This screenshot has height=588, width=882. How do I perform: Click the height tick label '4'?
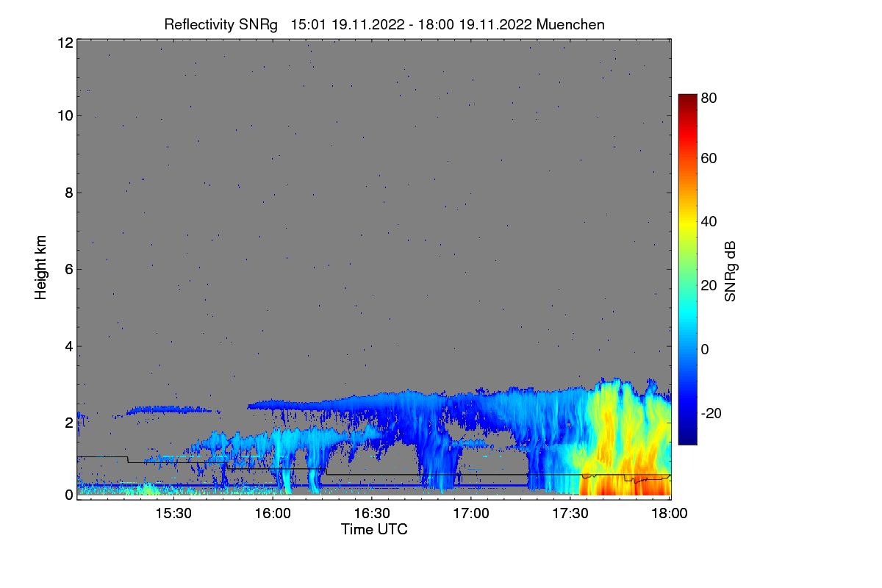68,346
